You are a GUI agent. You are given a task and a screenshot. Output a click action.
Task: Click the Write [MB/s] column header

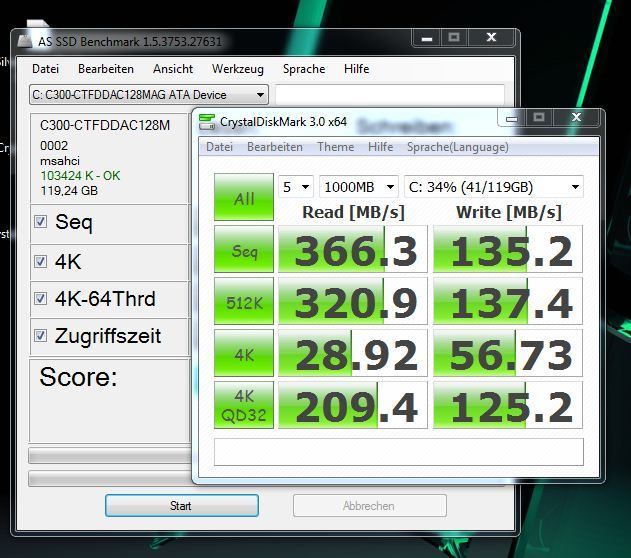point(509,212)
